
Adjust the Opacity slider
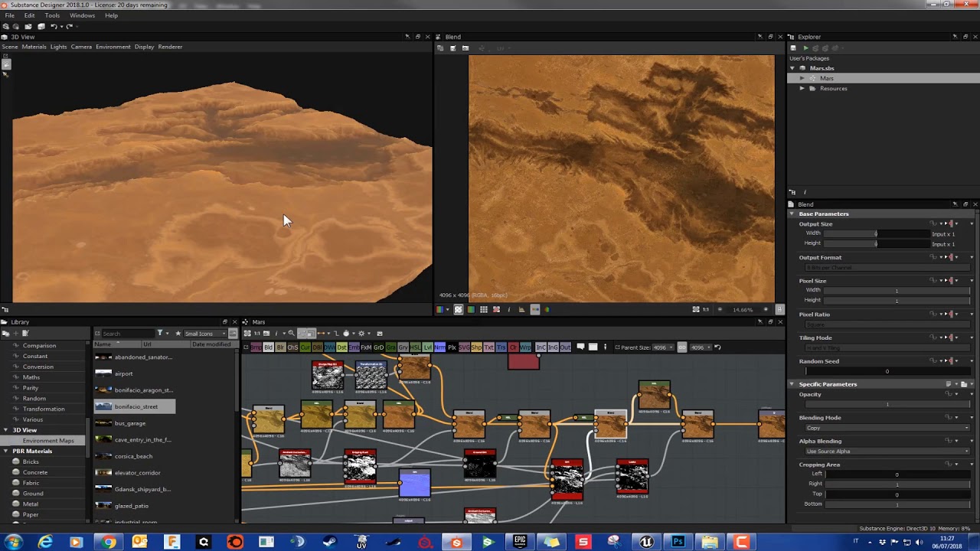click(887, 404)
